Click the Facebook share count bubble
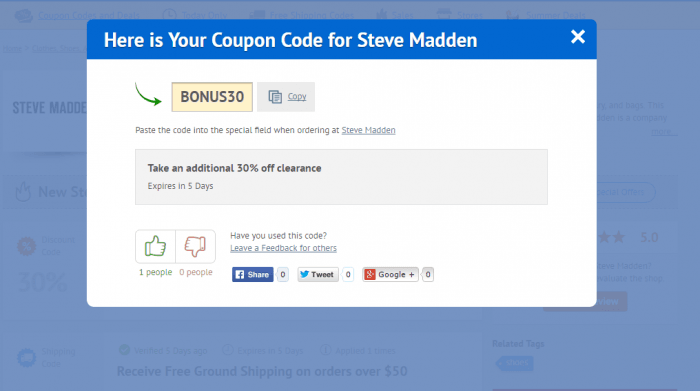This screenshot has width=700, height=391. pyautogui.click(x=283, y=275)
